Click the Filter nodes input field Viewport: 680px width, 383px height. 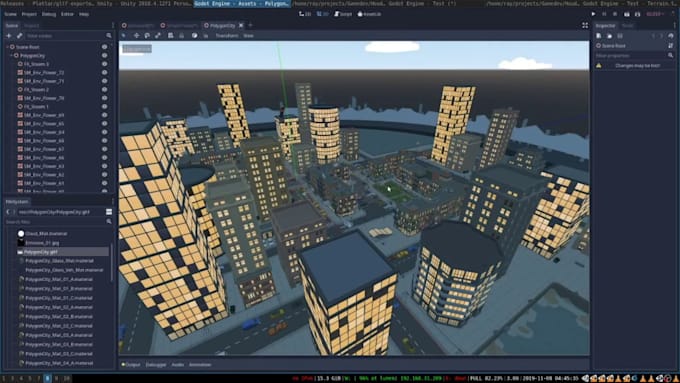[65, 36]
